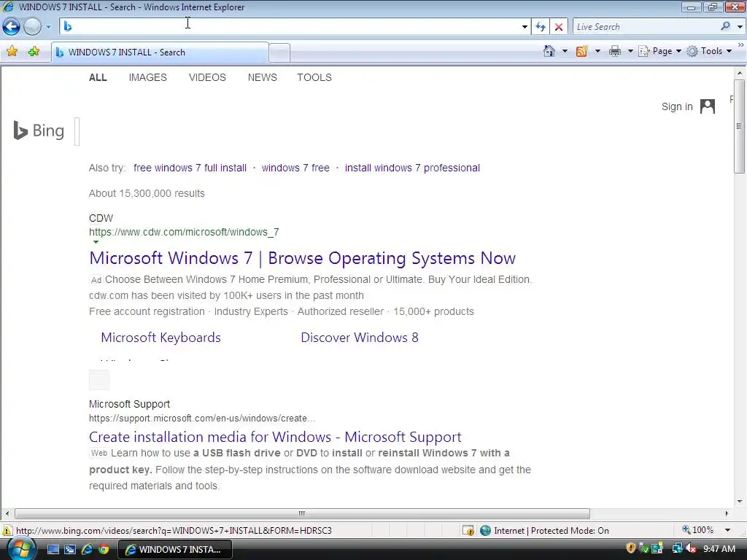Viewport: 747px width, 560px height.
Task: Switch to NEWS search results
Action: pos(262,77)
